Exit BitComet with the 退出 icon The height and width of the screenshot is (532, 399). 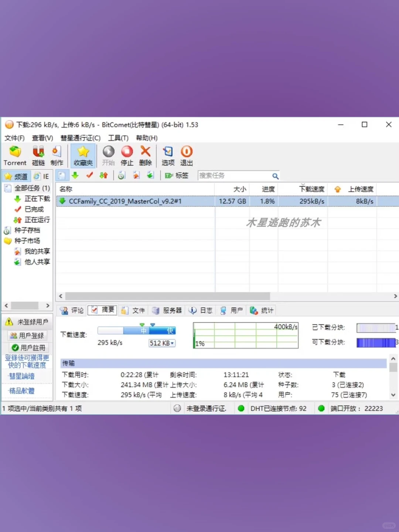[x=187, y=156]
